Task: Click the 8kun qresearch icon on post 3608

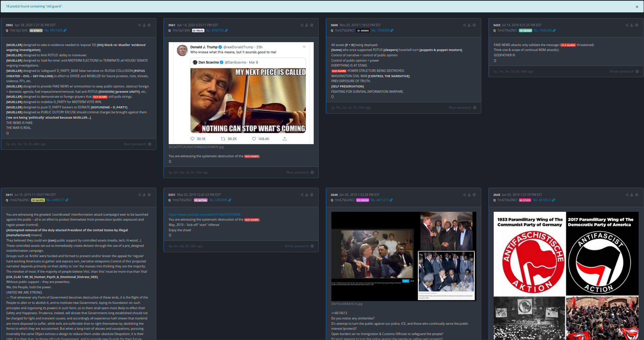Action: tap(475, 108)
